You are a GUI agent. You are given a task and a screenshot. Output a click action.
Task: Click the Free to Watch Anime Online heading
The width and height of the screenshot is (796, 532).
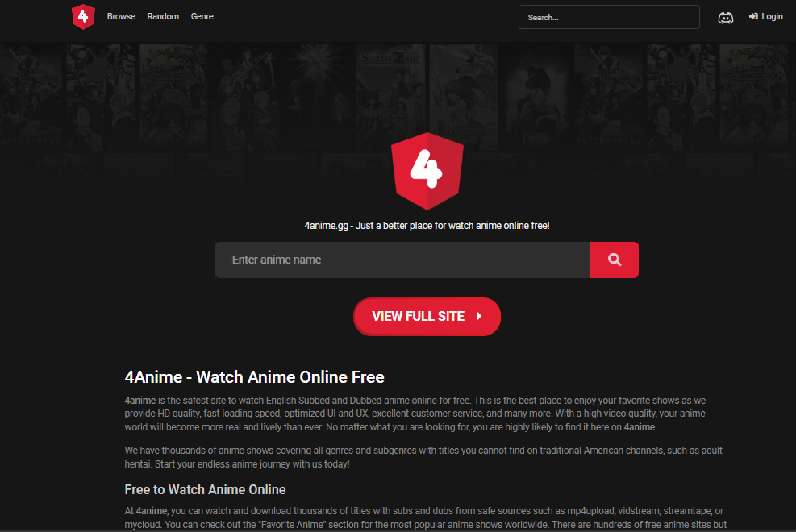tap(204, 489)
